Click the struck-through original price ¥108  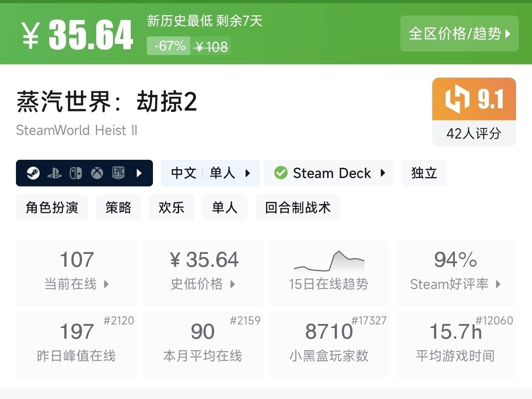(x=211, y=46)
